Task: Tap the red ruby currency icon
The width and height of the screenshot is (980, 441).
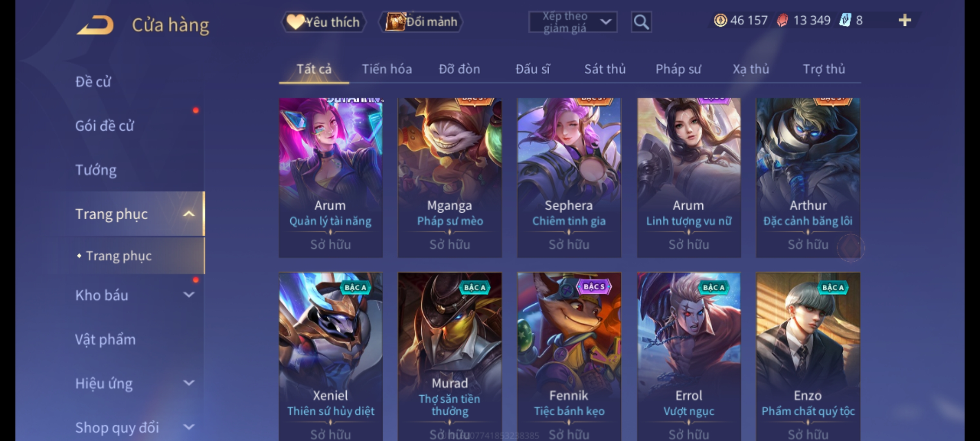Action: point(782,20)
